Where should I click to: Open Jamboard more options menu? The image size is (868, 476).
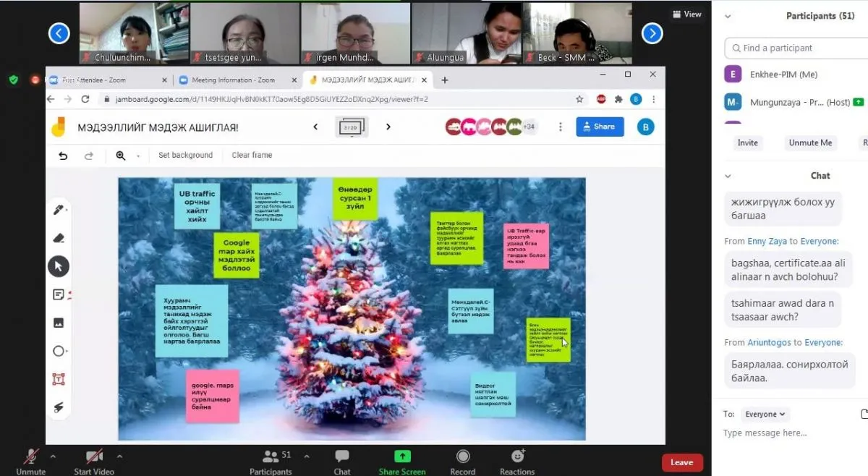click(x=560, y=127)
